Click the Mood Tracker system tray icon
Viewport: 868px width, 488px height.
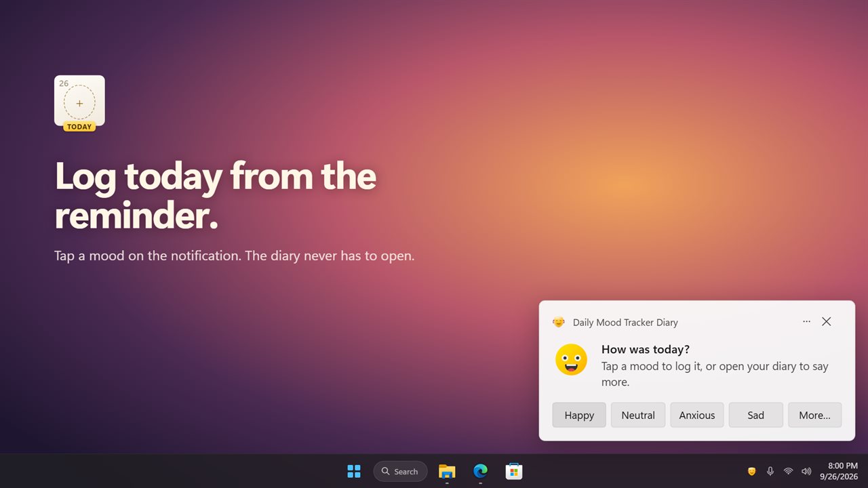pyautogui.click(x=751, y=471)
